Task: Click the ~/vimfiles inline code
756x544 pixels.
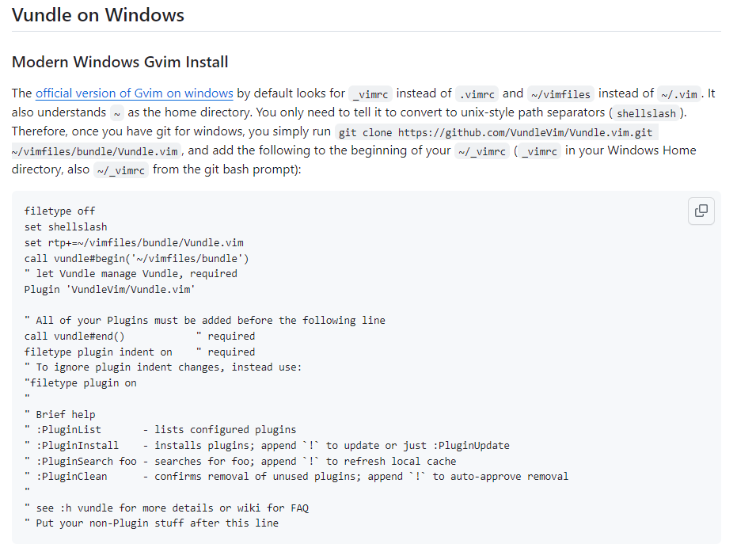Action: coord(560,94)
